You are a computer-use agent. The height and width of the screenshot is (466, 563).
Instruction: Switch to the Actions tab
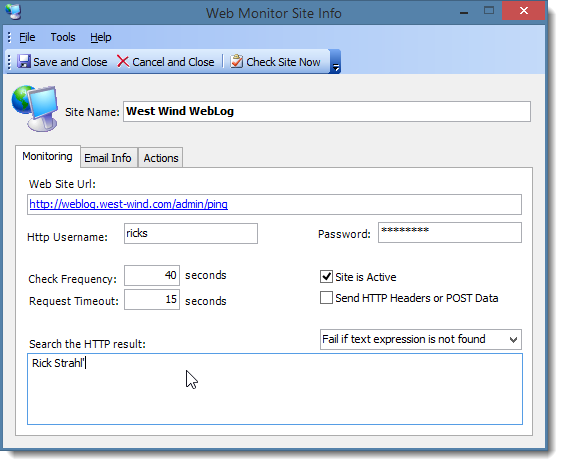click(161, 158)
